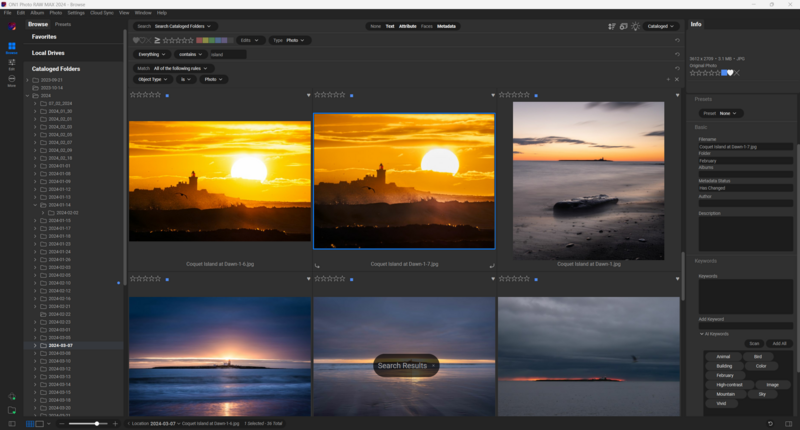Add a new metadata rule with plus icon
This screenshot has width=800, height=430.
click(668, 79)
